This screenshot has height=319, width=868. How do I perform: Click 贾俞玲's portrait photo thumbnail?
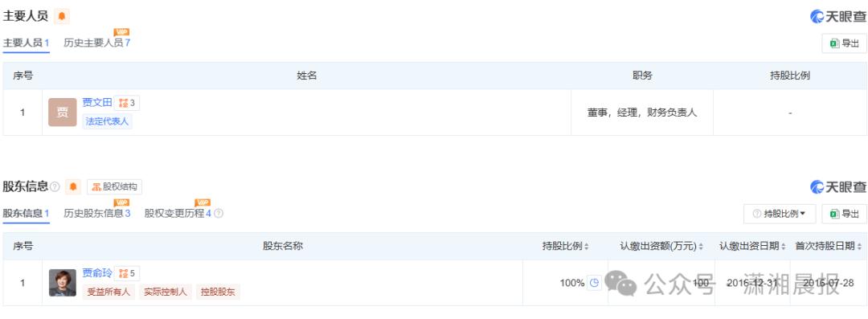(63, 283)
